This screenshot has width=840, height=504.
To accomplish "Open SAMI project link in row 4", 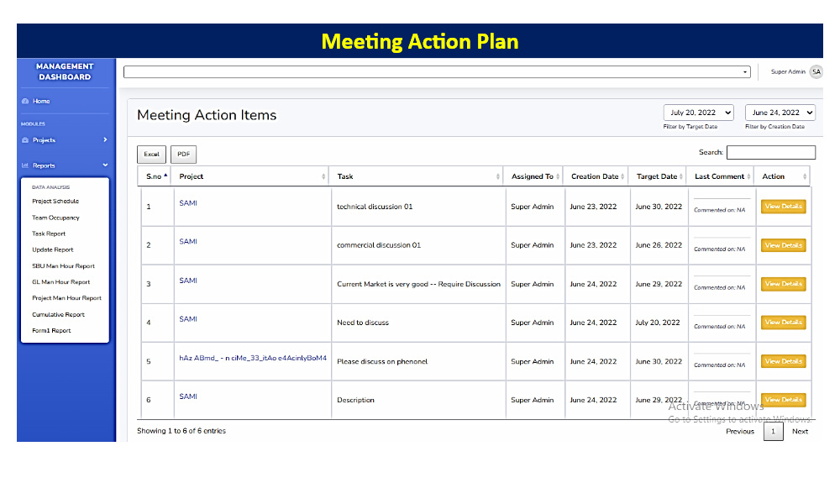I will 188,319.
